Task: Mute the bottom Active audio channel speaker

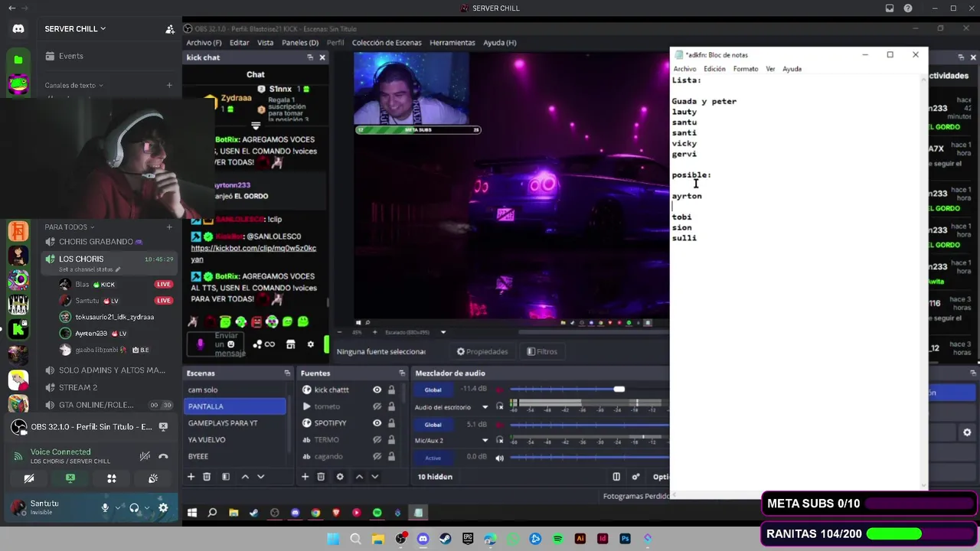Action: pos(500,458)
